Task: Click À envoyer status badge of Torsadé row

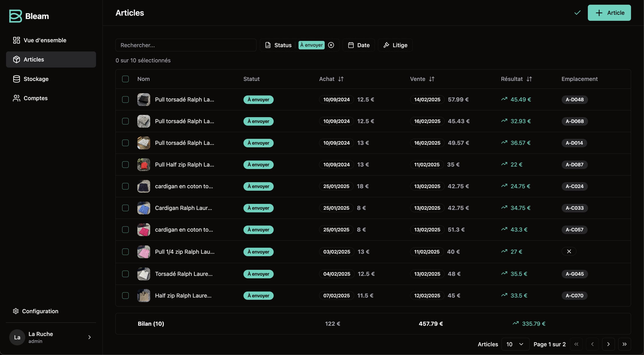Action: tap(258, 274)
